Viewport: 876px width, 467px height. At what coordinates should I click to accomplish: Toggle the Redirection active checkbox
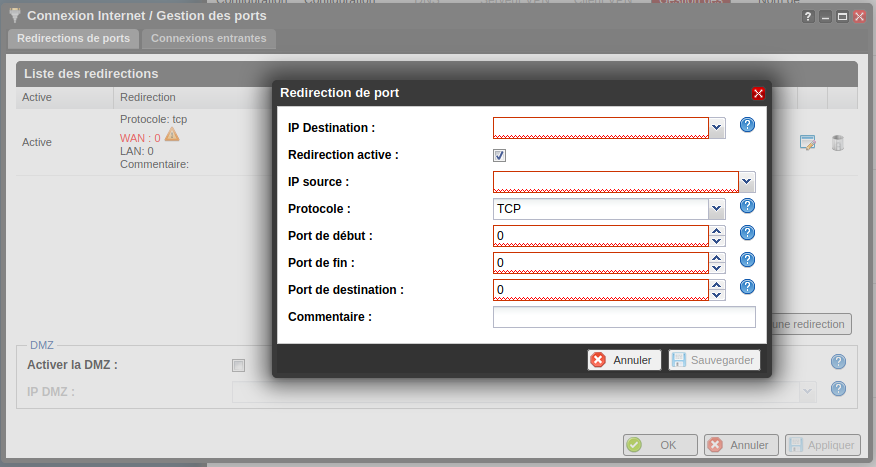click(500, 155)
